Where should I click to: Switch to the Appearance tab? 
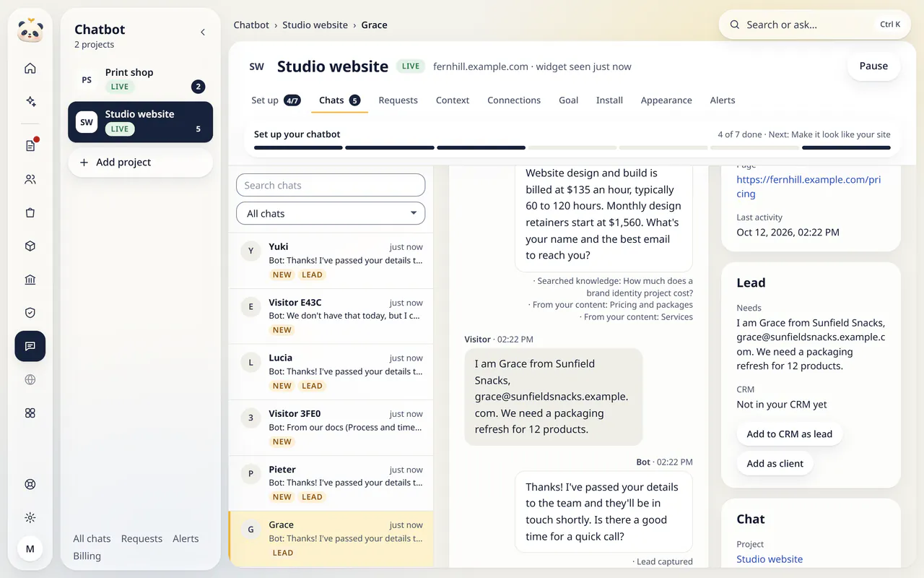(x=666, y=100)
